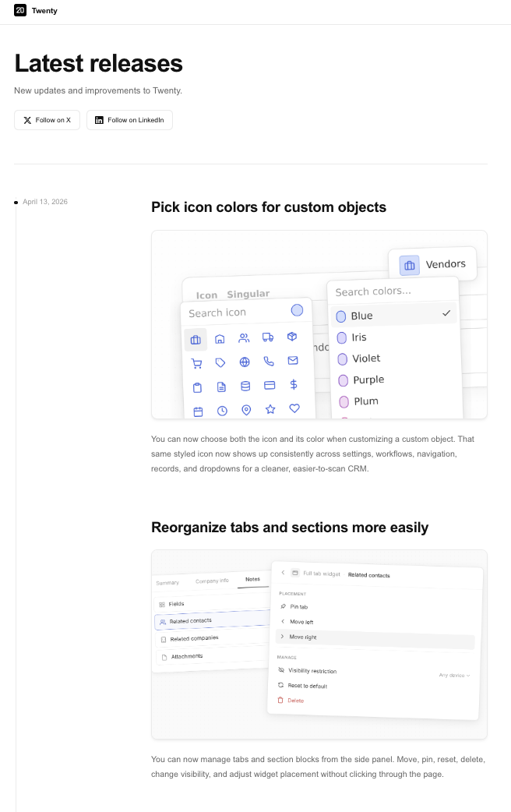Open the color circle beside Search icon
The image size is (511, 812).
(x=298, y=310)
